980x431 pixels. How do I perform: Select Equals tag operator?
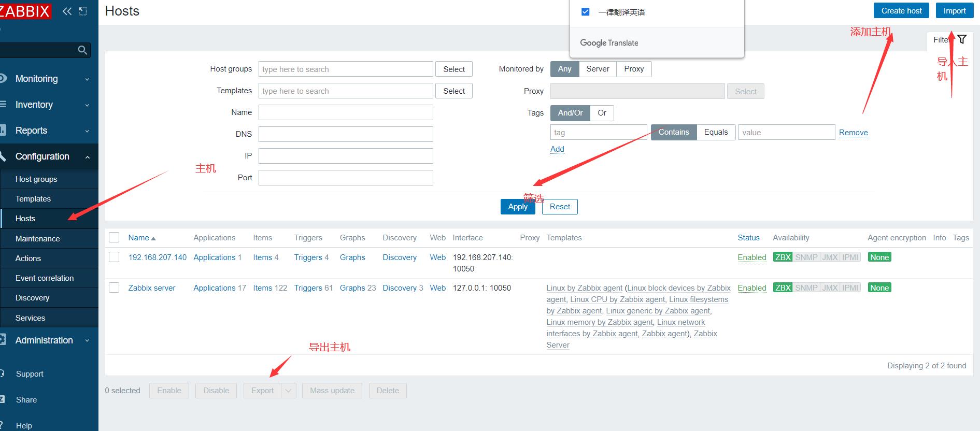coord(716,132)
